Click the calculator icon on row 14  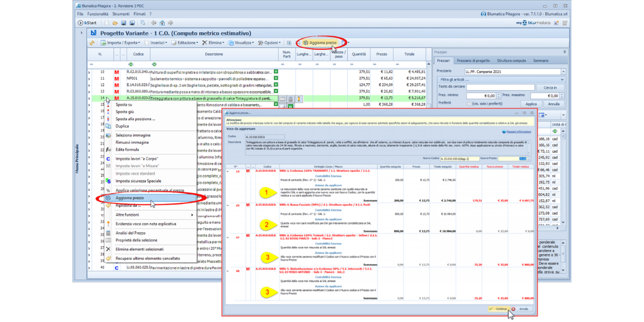pyautogui.click(x=291, y=99)
